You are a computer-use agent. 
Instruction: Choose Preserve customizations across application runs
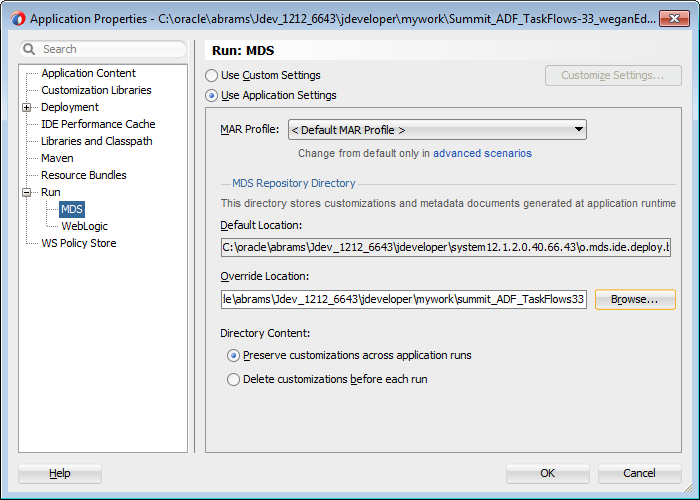(x=233, y=356)
